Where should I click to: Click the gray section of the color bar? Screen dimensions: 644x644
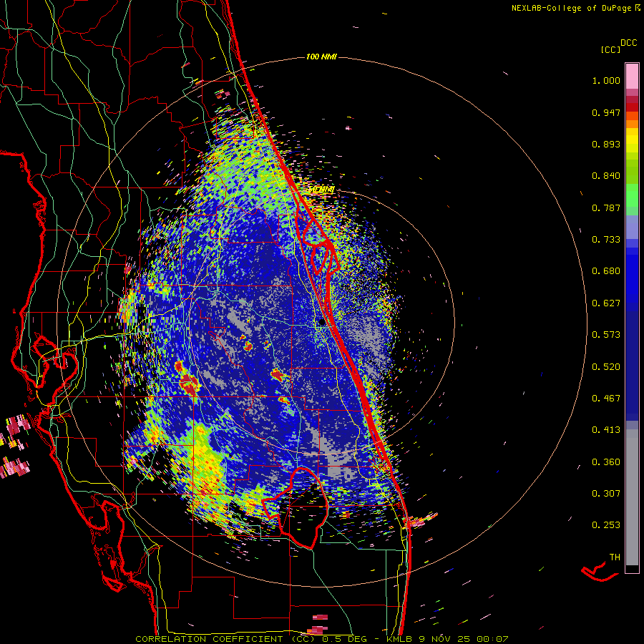pos(632,497)
